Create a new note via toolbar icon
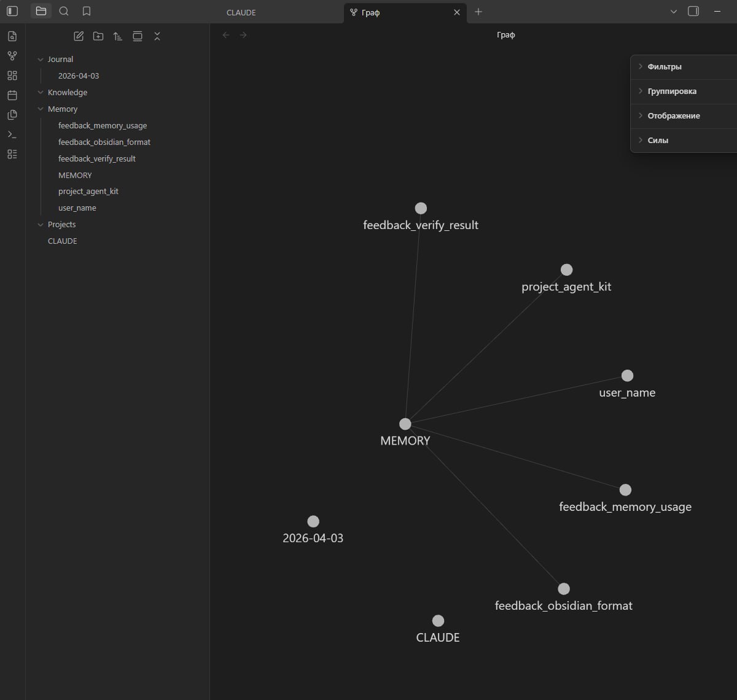Viewport: 737px width, 700px height. coord(79,36)
